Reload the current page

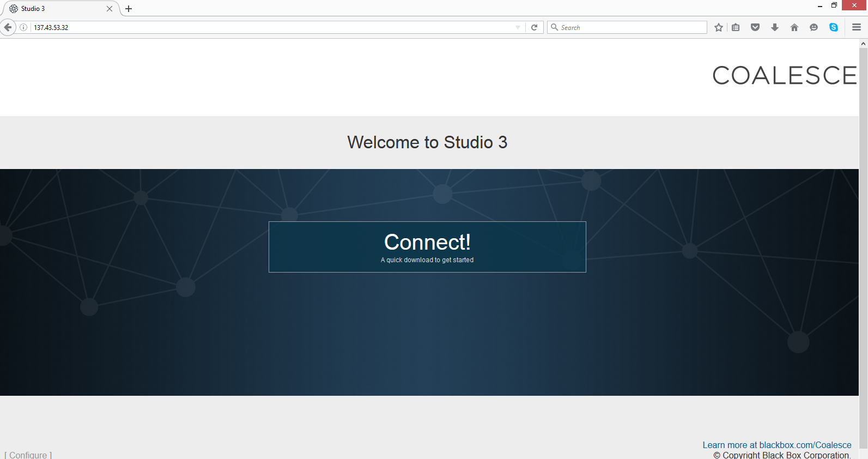[535, 27]
